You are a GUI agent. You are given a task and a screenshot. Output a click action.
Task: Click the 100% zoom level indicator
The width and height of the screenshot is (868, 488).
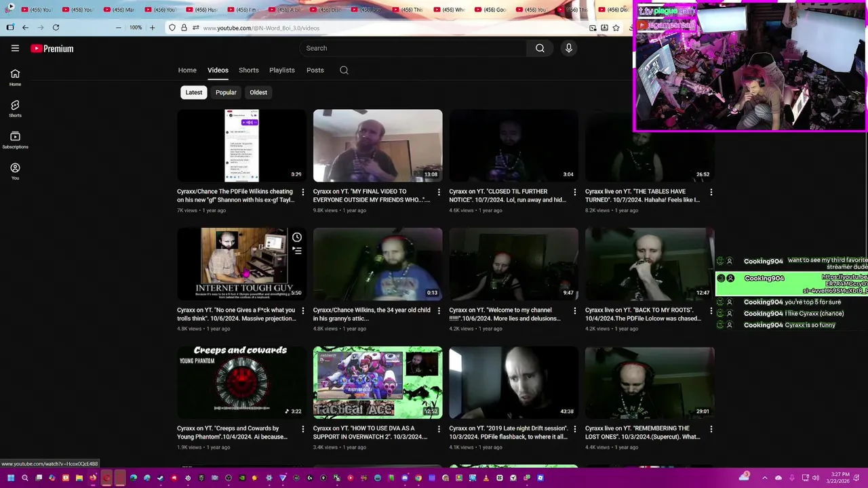(x=136, y=28)
